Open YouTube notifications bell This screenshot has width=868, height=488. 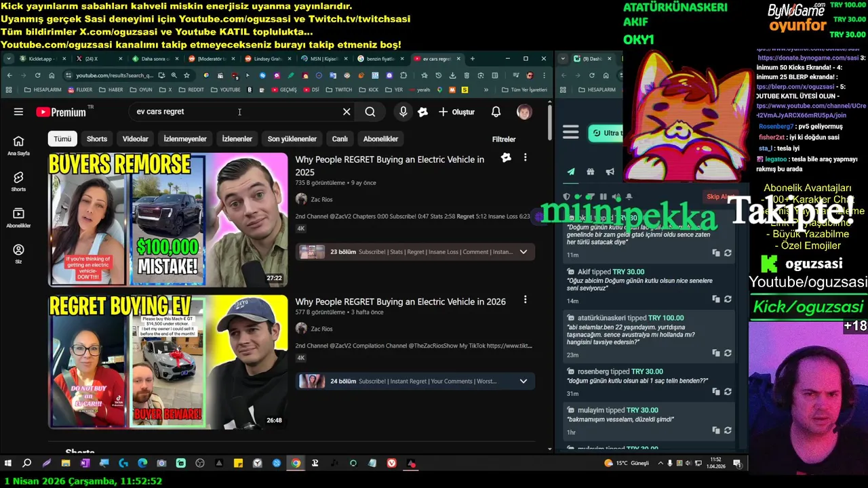[x=496, y=112]
